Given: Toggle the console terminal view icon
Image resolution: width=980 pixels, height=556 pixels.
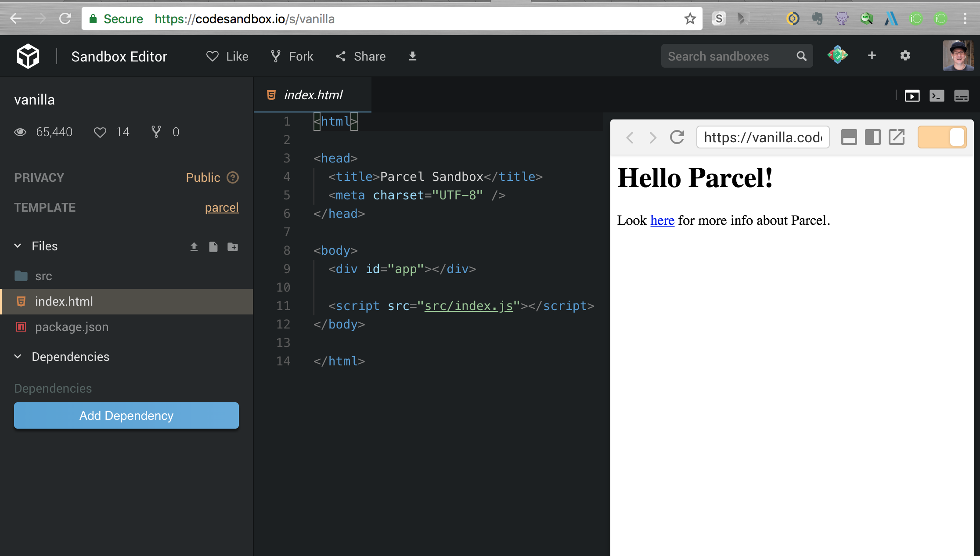Looking at the screenshot, I should [x=937, y=96].
